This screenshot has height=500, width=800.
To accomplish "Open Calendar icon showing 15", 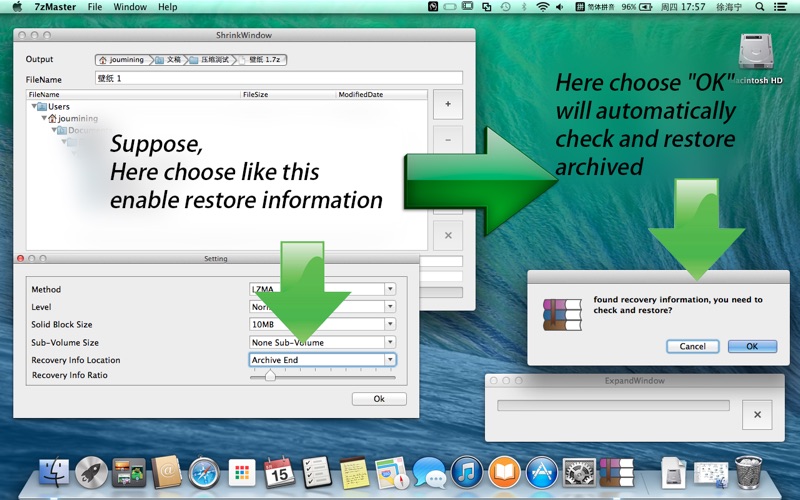I will point(279,472).
